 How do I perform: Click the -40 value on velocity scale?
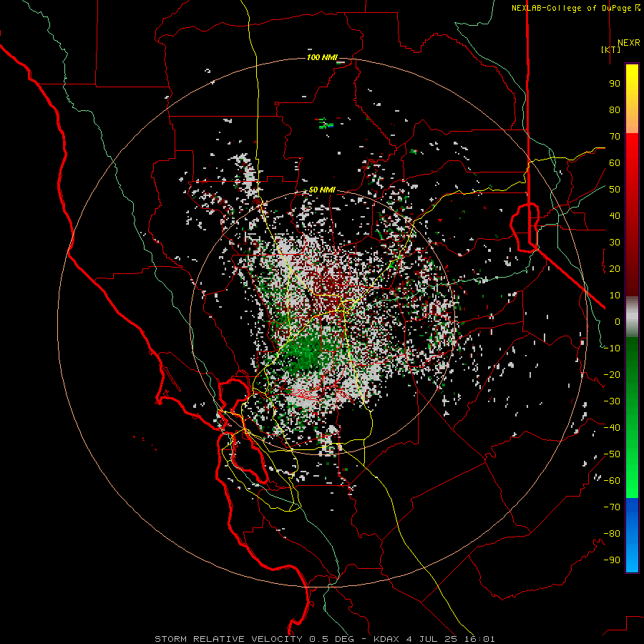612,428
